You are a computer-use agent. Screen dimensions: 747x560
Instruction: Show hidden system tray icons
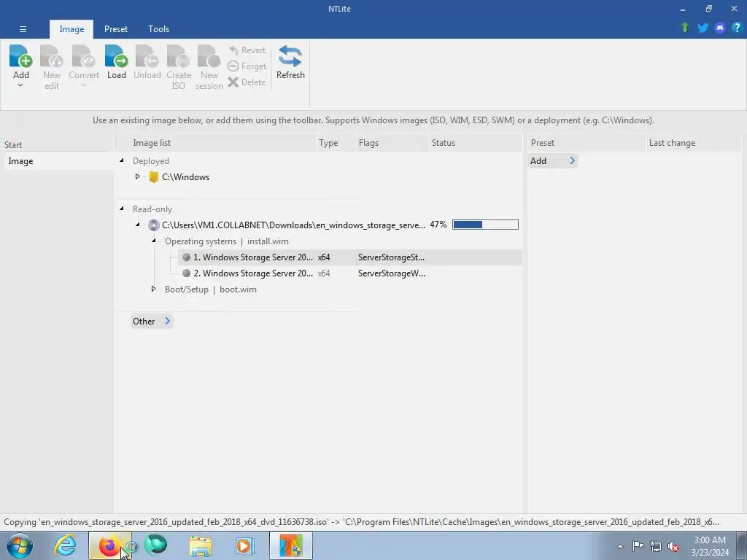(620, 546)
